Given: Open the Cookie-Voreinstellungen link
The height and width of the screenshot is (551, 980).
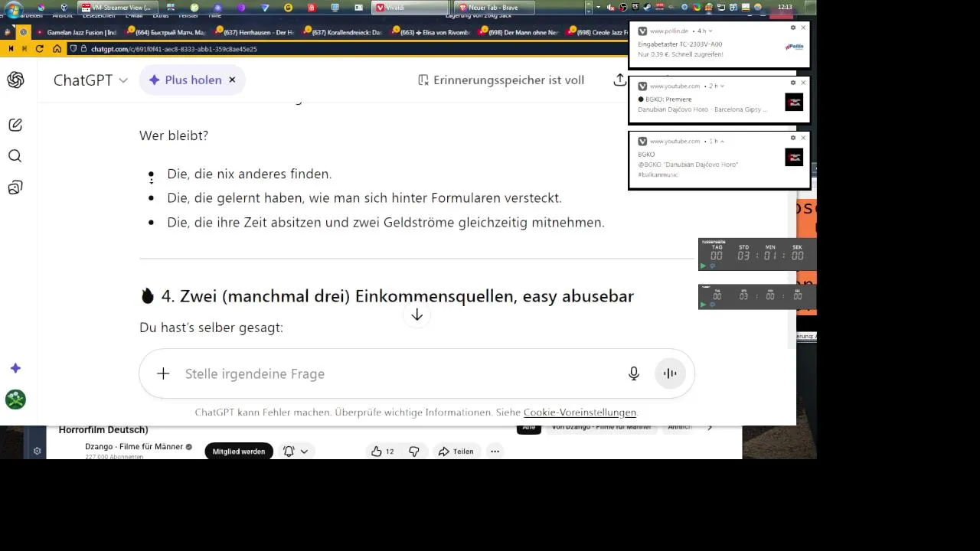Looking at the screenshot, I should click(580, 412).
